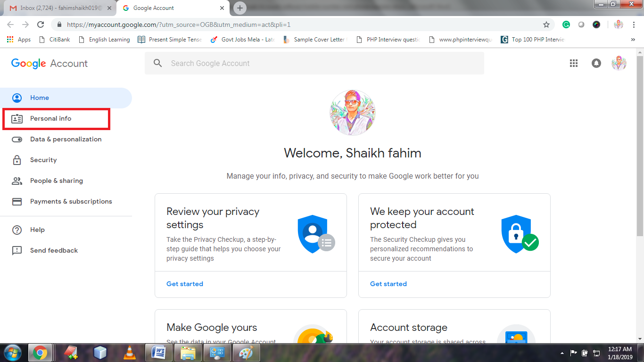
Task: Switch to the Gmail Inbox tab
Action: pos(57,8)
